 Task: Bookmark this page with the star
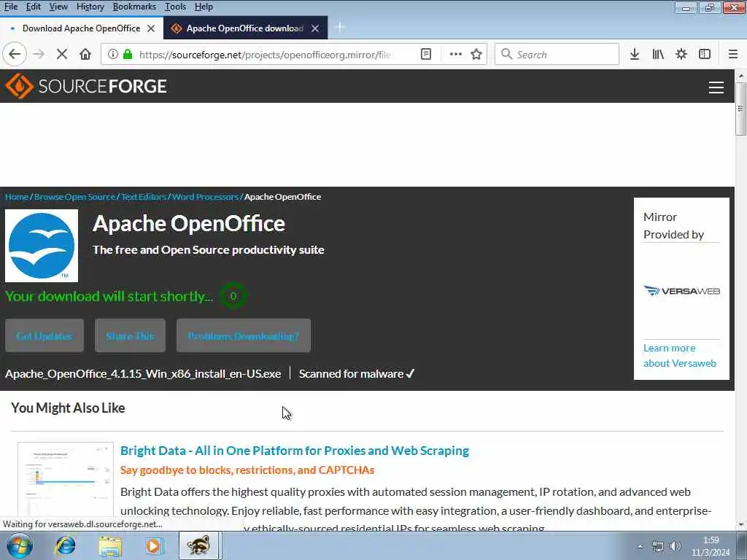pyautogui.click(x=476, y=54)
